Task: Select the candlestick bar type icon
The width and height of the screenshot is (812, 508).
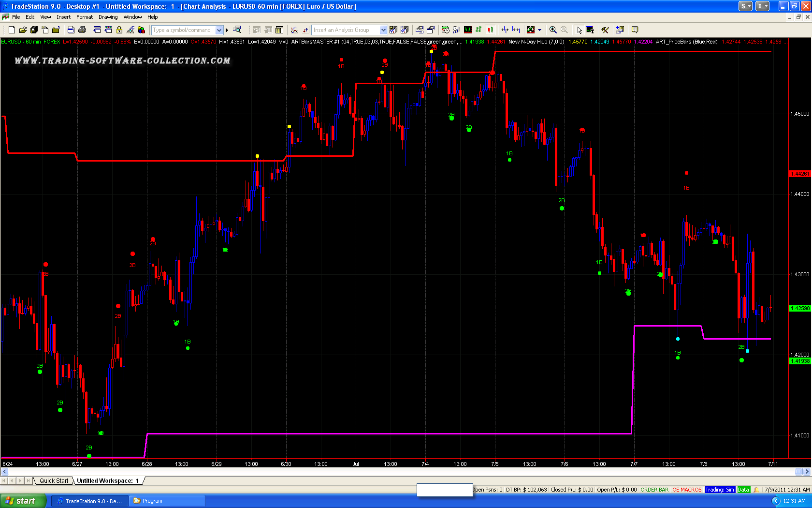Action: (x=490, y=30)
